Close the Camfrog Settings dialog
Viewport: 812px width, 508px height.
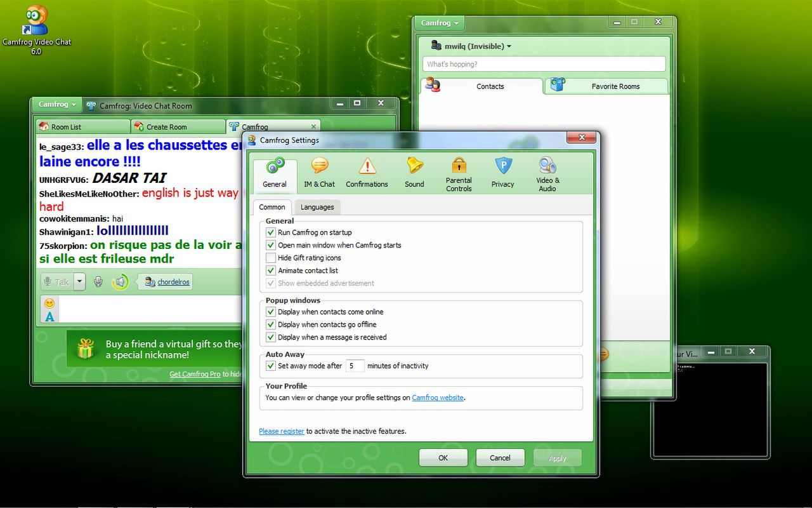(x=580, y=138)
